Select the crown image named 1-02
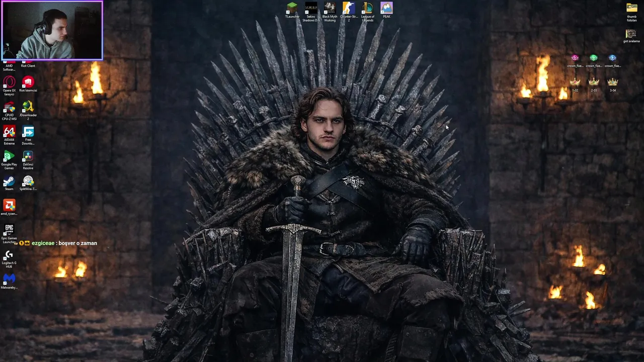This screenshot has height=362, width=644. tap(575, 85)
